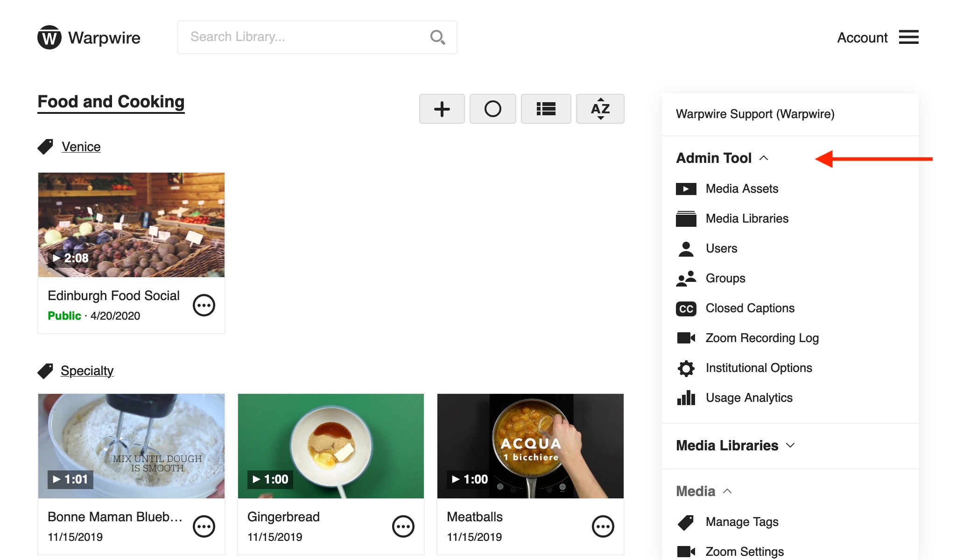Click the AZ sort order button
This screenshot has height=560, width=956.
599,108
